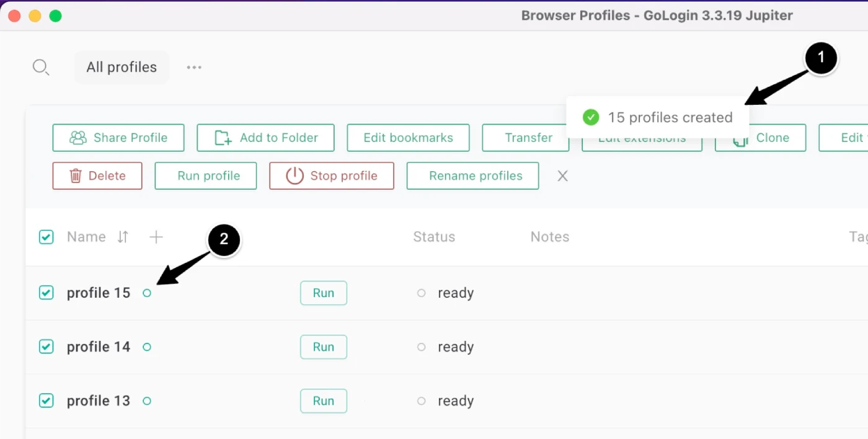Toggle the Name column sort arrows
Screen dimensions: 868x439
click(x=122, y=236)
